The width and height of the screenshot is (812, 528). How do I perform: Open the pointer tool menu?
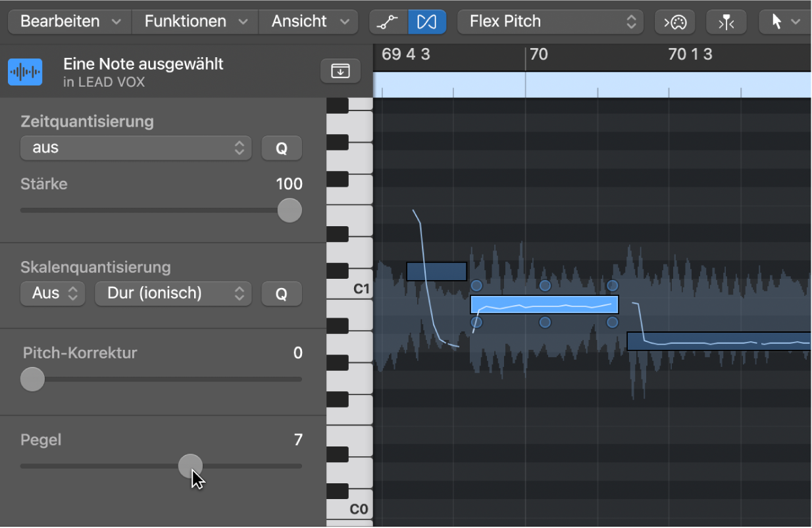784,22
